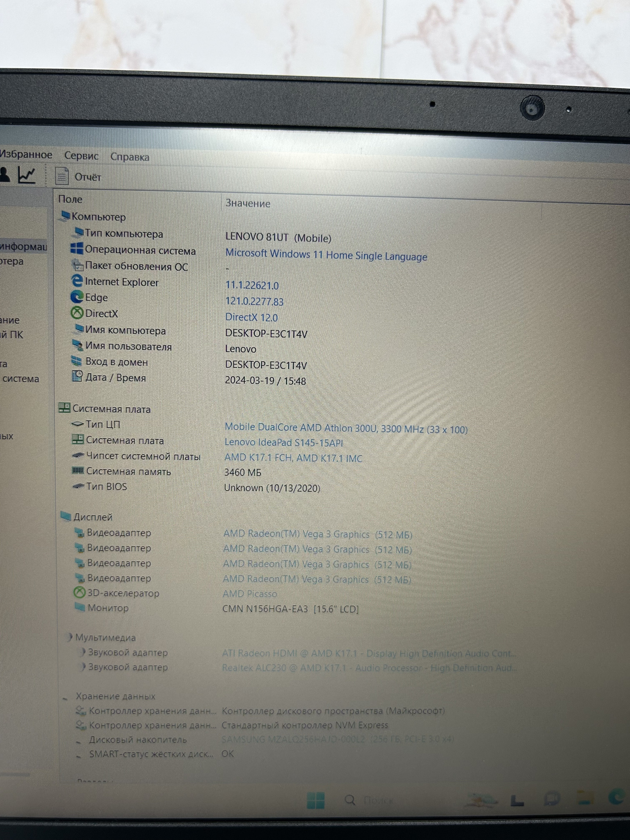Open the 121.0.2277.83 Edge version link
The width and height of the screenshot is (630, 840).
(254, 301)
